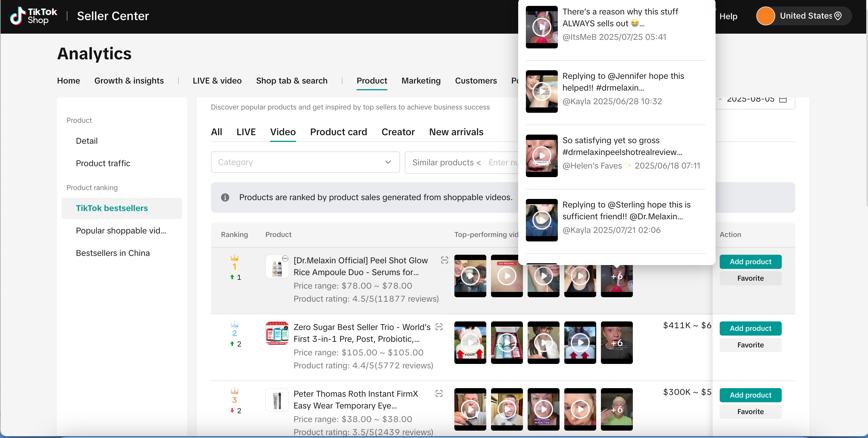Viewport: 868px width, 438px height.
Task: Favorite the Peter Thomas Roth product
Action: (750, 411)
